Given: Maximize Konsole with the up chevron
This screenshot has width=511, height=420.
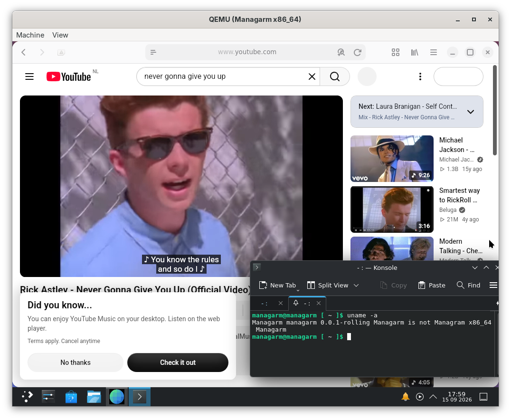Looking at the screenshot, I should coord(486,267).
